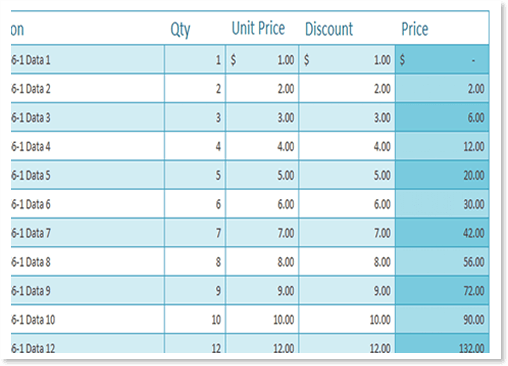The width and height of the screenshot is (508, 366).
Task: Click the cell labeled 6-1 Data 12
Action: (x=87, y=344)
